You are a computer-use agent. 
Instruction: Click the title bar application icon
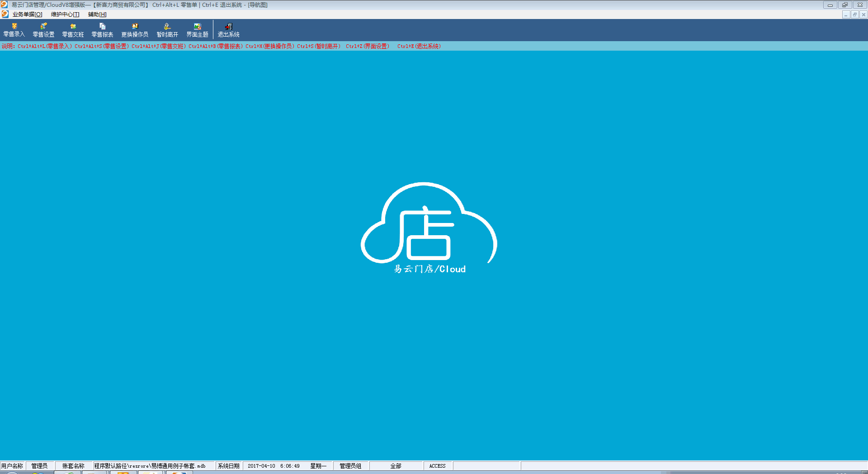point(5,5)
